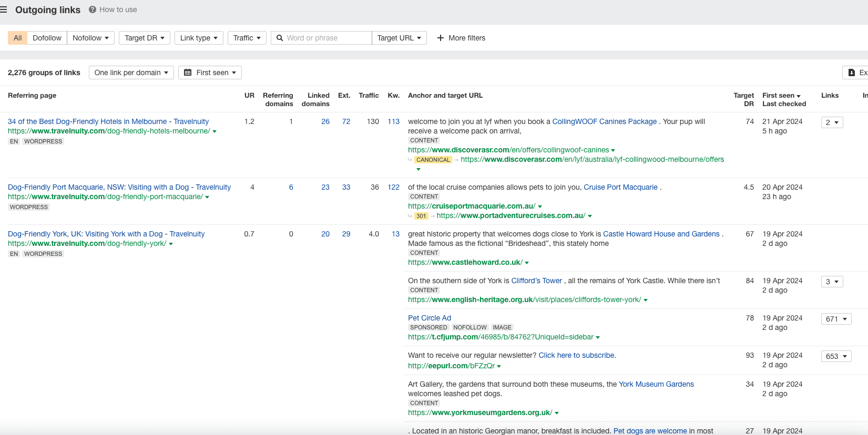Click Linked domains value 26

[325, 121]
